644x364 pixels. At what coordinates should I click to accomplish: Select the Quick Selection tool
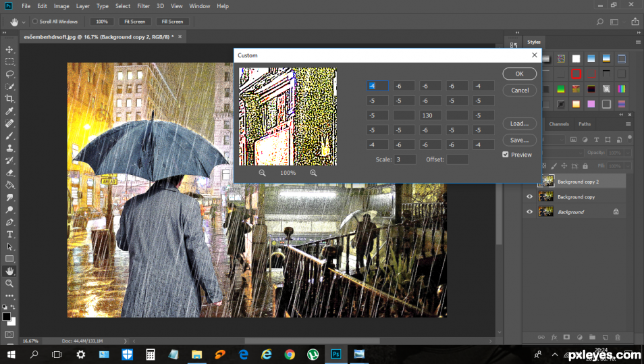tap(9, 86)
